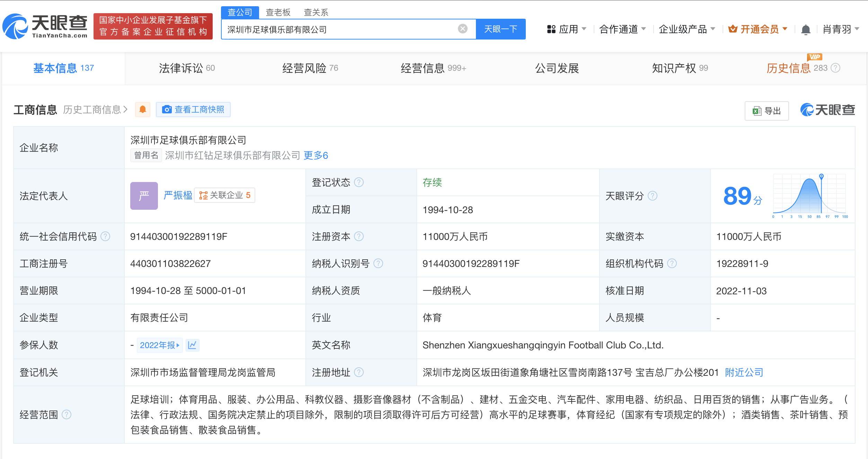The image size is (868, 459).
Task: Click the 存续 registration status value
Action: coord(432,182)
